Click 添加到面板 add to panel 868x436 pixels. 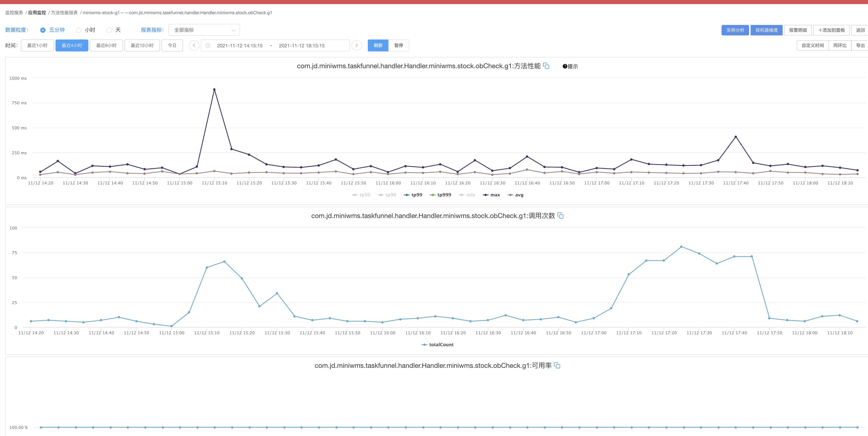pyautogui.click(x=832, y=30)
